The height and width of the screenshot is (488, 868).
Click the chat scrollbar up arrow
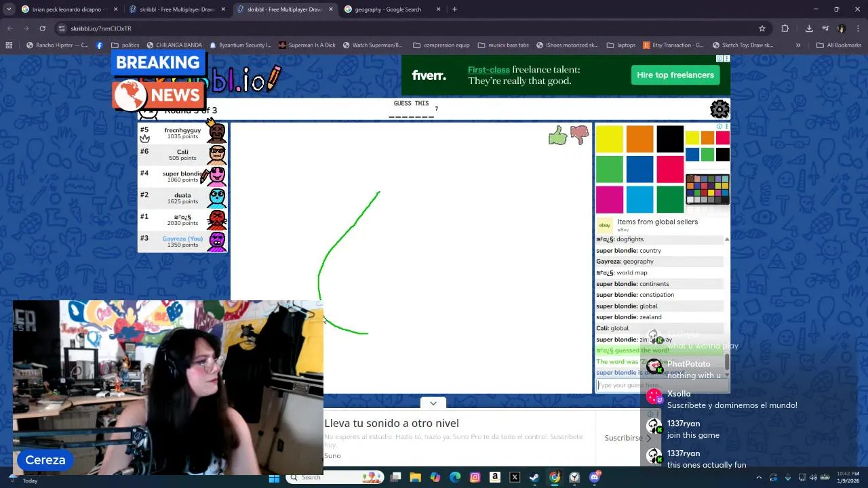click(727, 239)
